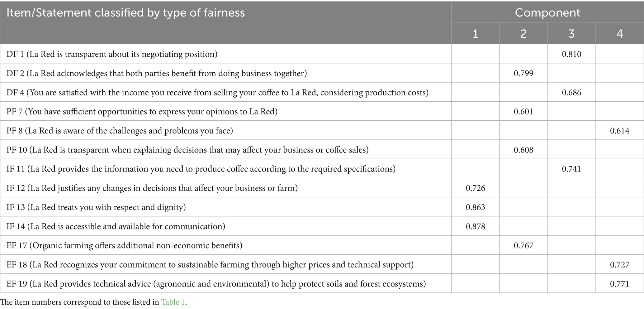Click the 0.767 loading for EF 17
Screen dimensions: 644x309
click(x=523, y=246)
